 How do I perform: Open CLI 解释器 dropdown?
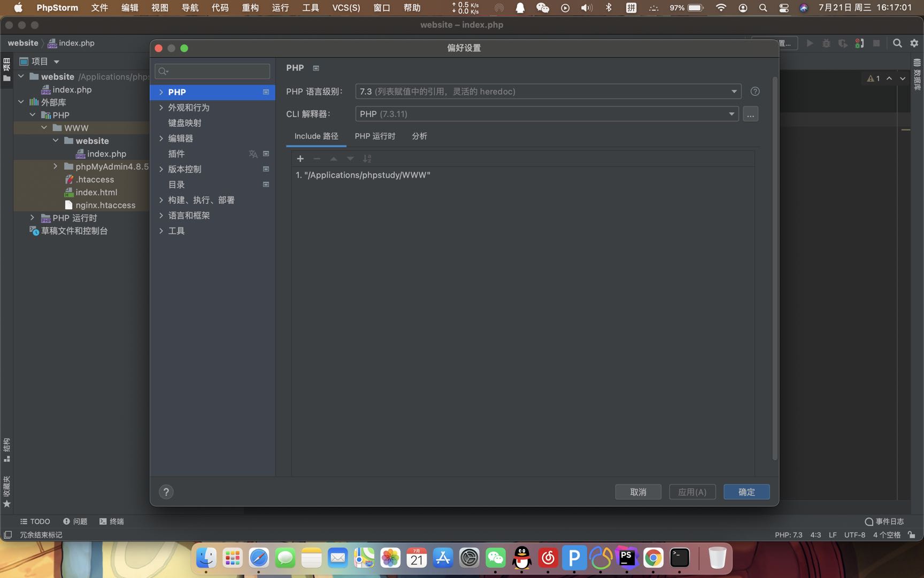(x=546, y=114)
